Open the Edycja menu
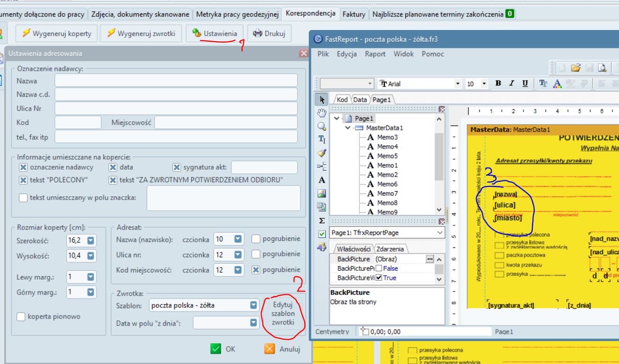This screenshot has width=619, height=364. 346,54
